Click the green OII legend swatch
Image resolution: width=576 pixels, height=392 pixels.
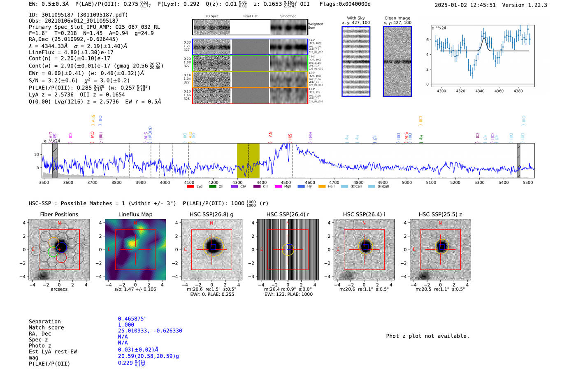point(213,187)
